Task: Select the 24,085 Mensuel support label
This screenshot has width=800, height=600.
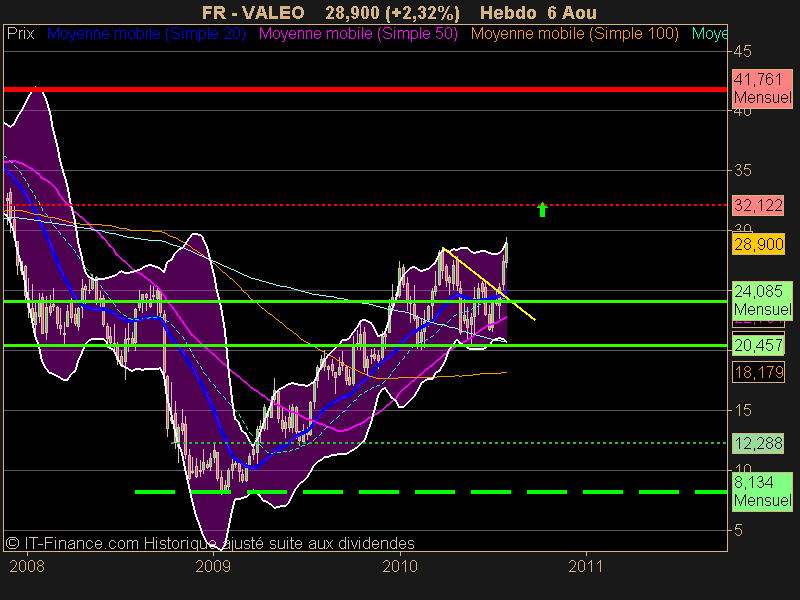Action: 762,300
